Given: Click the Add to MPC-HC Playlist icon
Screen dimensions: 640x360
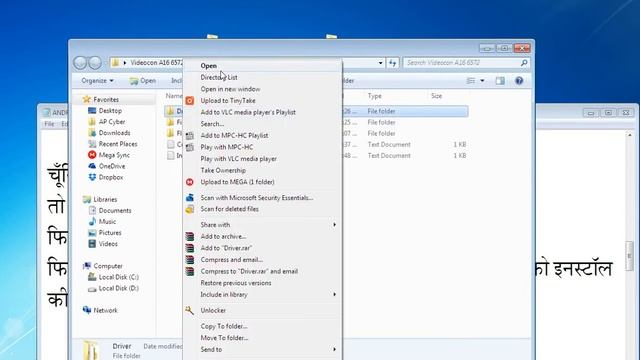Looking at the screenshot, I should tap(189, 136).
